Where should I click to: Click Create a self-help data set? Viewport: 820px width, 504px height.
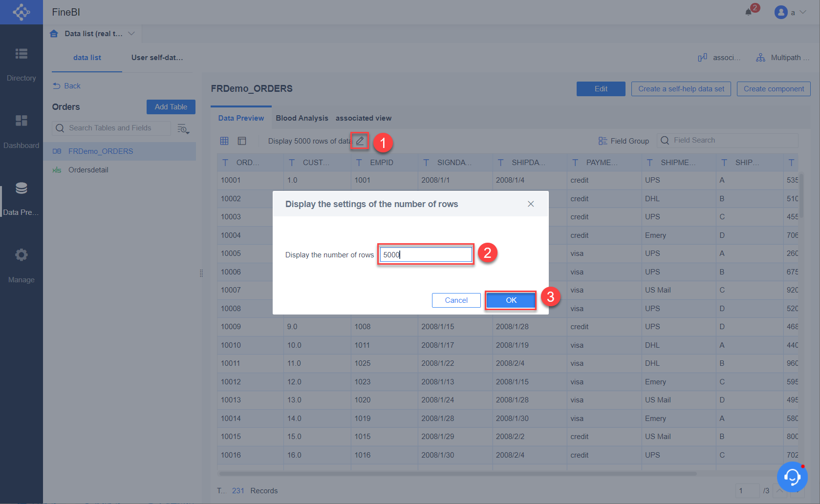click(681, 89)
